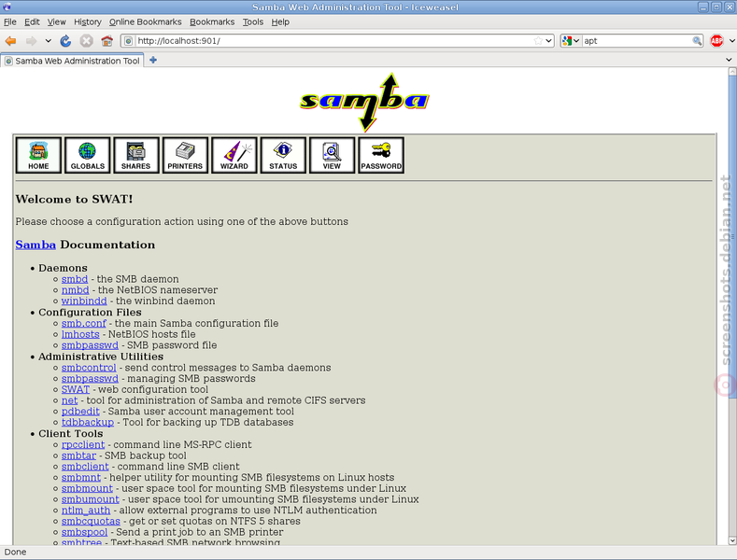Open the smbclient link
Viewport: 737px width, 560px height.
coord(85,467)
